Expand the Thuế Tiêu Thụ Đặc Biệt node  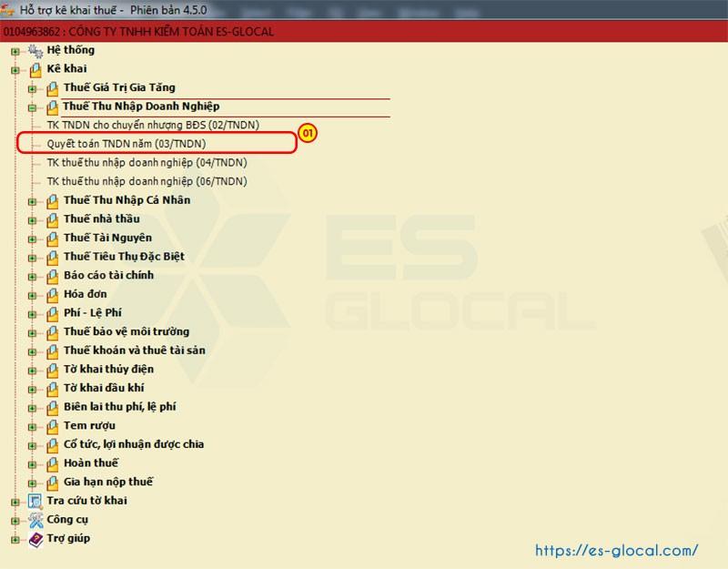click(x=32, y=258)
